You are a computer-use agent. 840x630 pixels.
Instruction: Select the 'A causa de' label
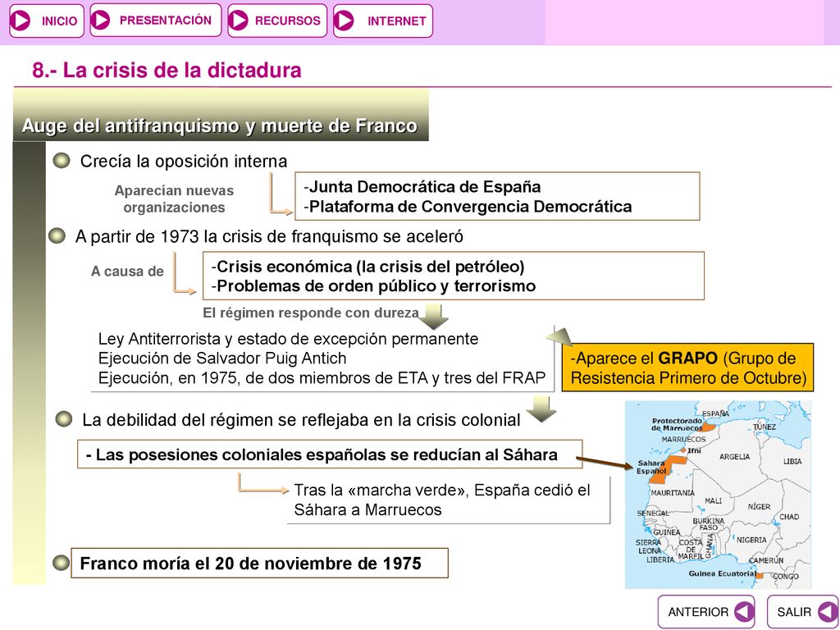(127, 271)
